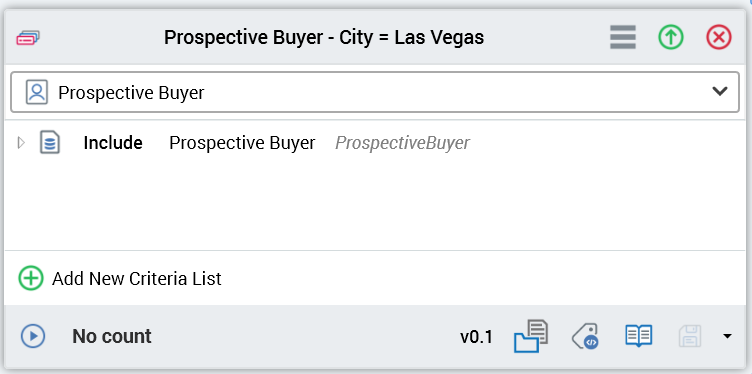Open the book notes icon
This screenshot has height=374, width=752.
coord(639,336)
